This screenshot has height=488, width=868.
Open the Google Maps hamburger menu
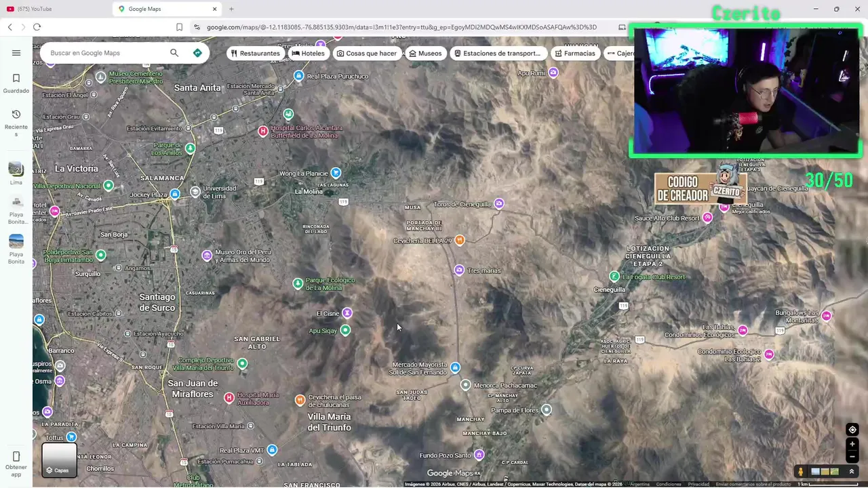tap(16, 53)
